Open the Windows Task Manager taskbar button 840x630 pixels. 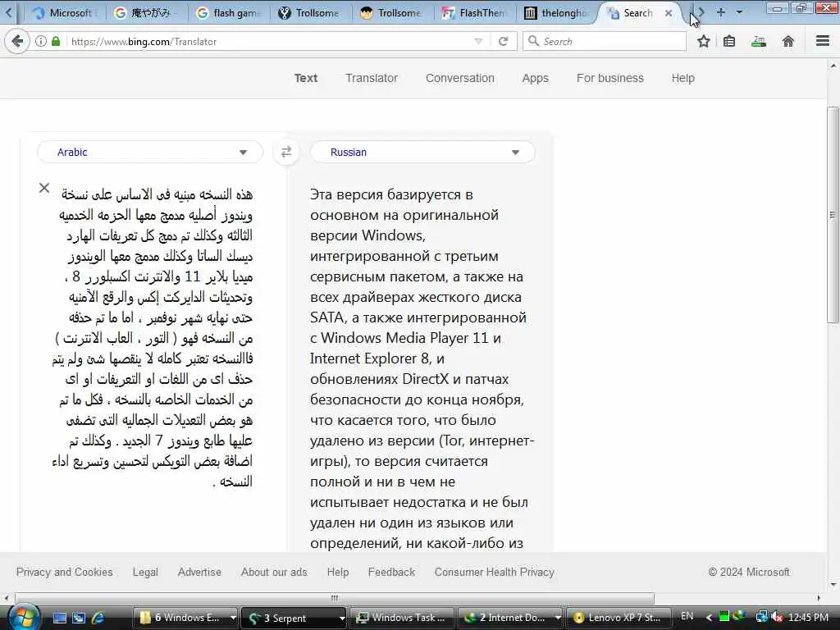(x=402, y=618)
